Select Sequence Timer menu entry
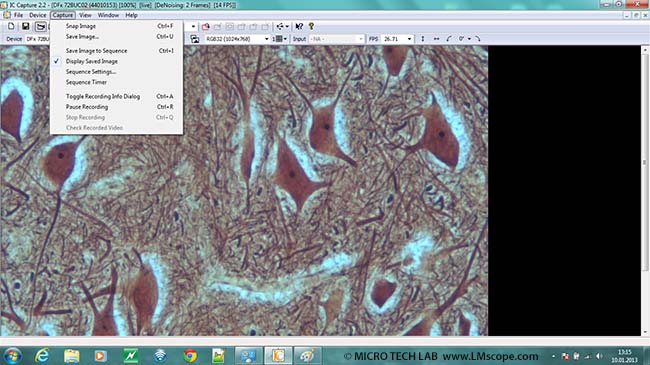The image size is (650, 365). 116,82
